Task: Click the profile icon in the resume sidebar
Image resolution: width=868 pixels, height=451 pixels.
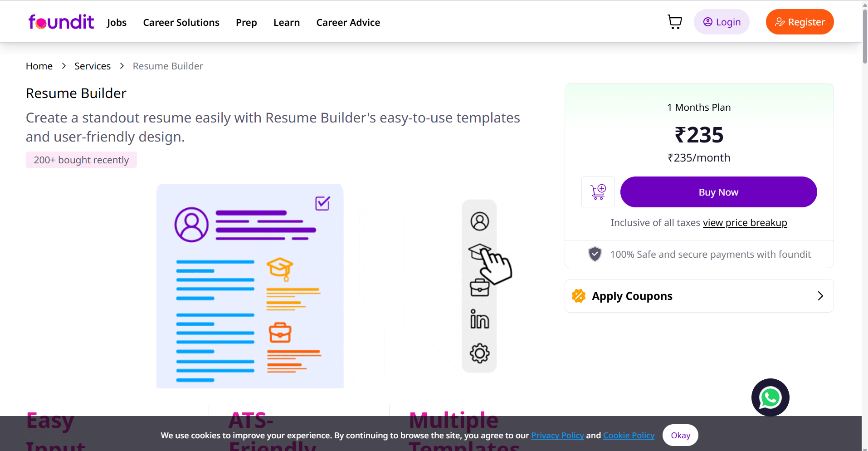Action: (479, 221)
